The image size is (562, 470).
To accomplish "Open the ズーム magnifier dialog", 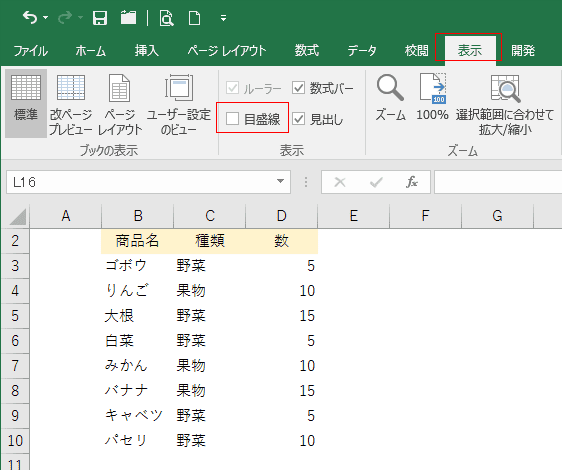I will tap(390, 98).
